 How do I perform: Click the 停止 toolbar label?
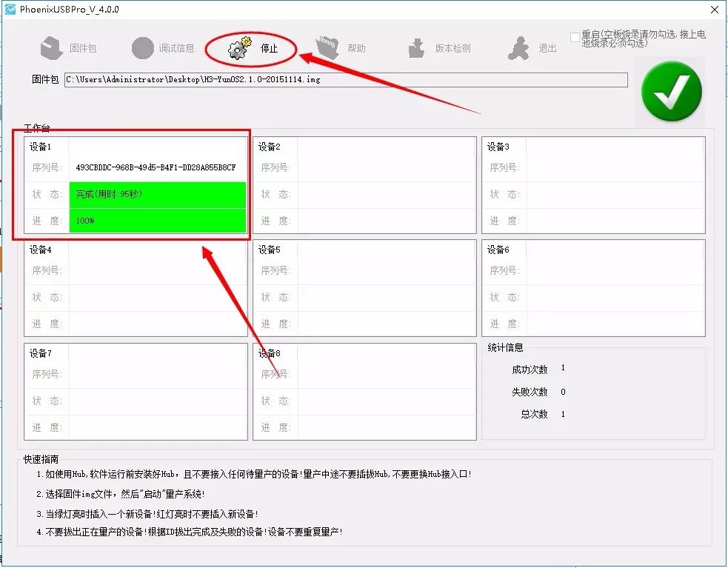pyautogui.click(x=269, y=49)
